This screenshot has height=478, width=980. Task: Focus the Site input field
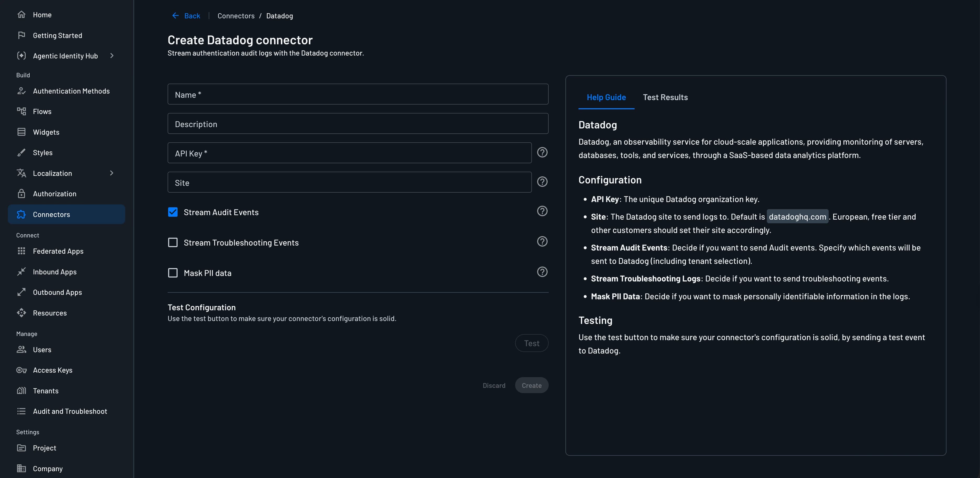349,182
